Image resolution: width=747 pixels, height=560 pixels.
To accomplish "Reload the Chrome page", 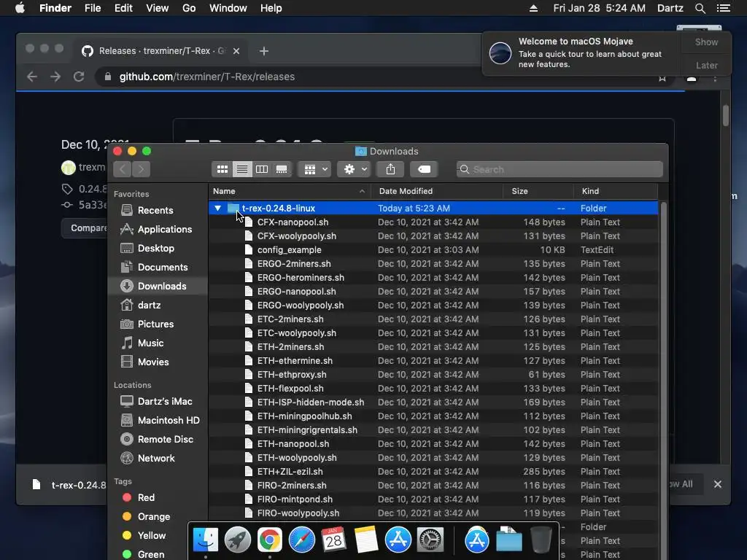I will (79, 77).
